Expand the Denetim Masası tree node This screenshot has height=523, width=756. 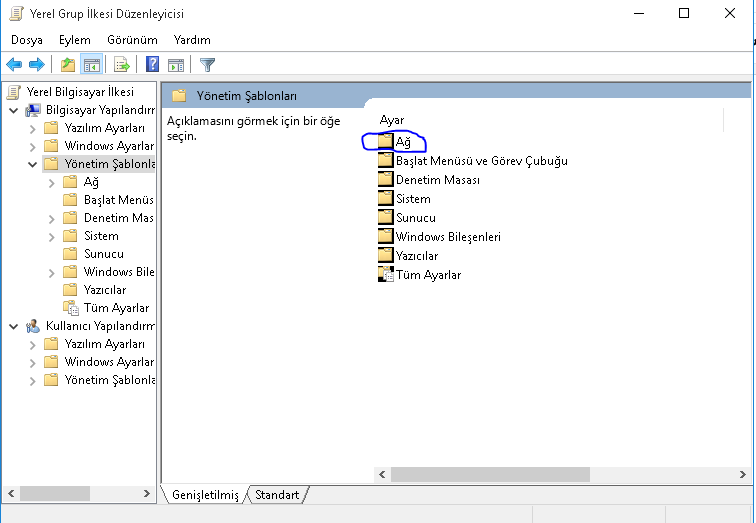click(52, 219)
